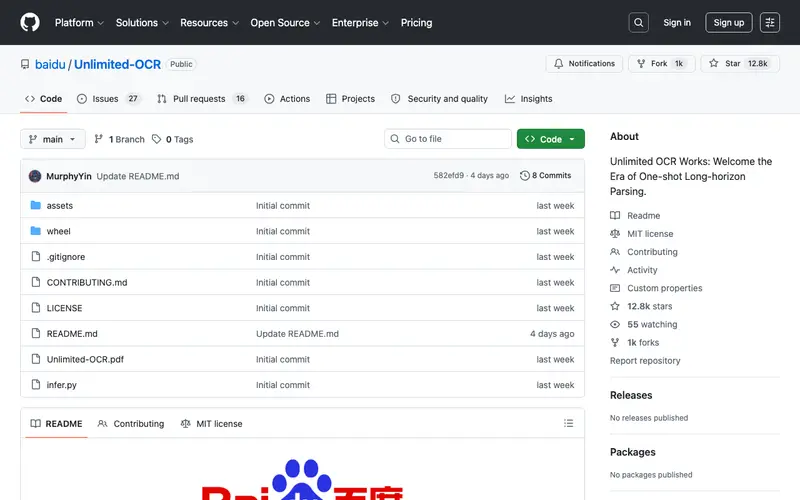This screenshot has width=800, height=500.
Task: Click the bell icon in Notifications
Action: tap(559, 63)
